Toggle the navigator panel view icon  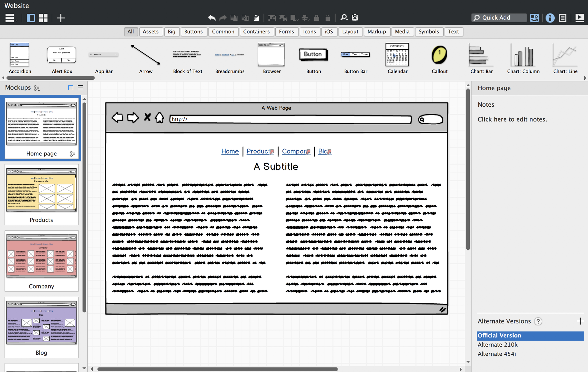31,18
